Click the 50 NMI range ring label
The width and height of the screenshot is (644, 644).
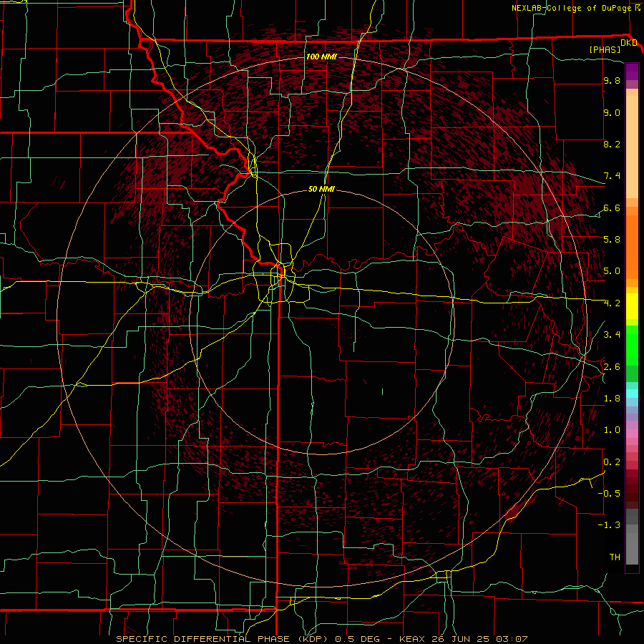point(321,189)
